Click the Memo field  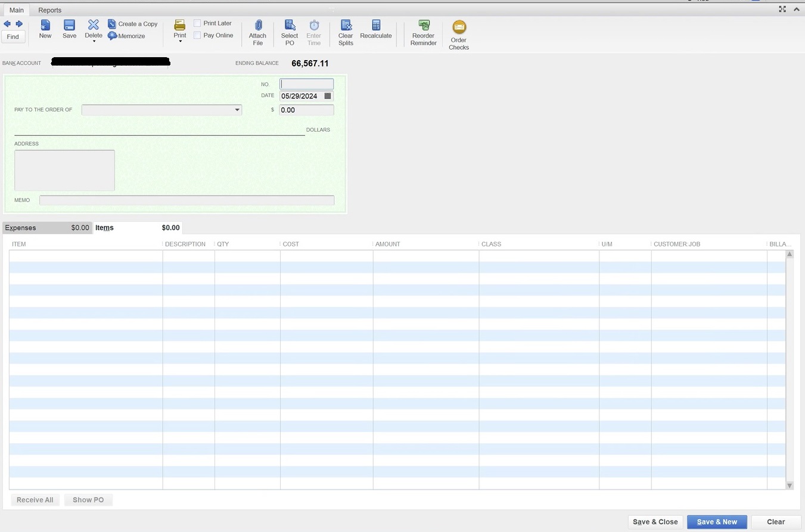[x=187, y=200]
